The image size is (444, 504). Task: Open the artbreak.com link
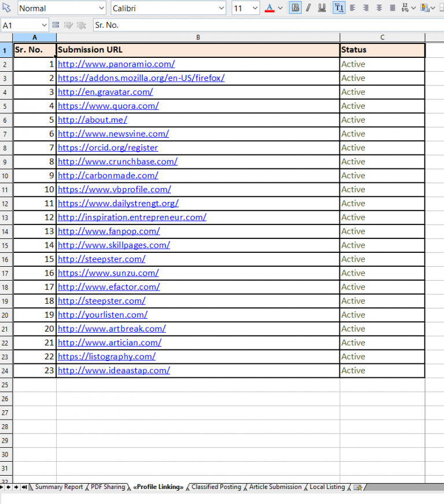pos(112,329)
